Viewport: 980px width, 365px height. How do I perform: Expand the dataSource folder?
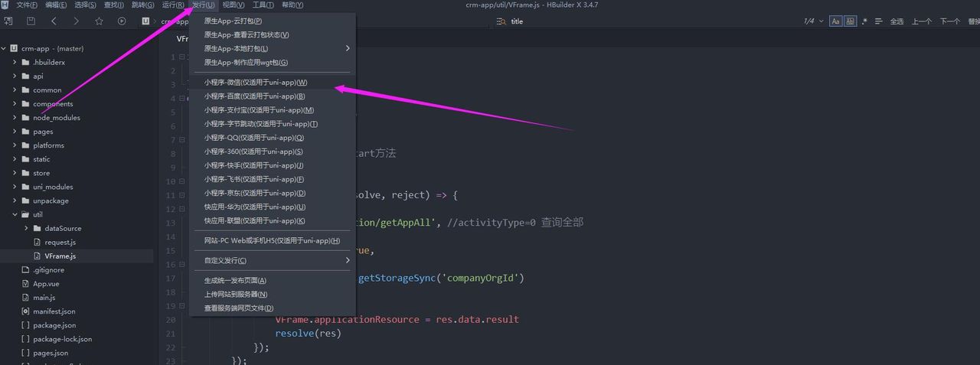point(26,228)
